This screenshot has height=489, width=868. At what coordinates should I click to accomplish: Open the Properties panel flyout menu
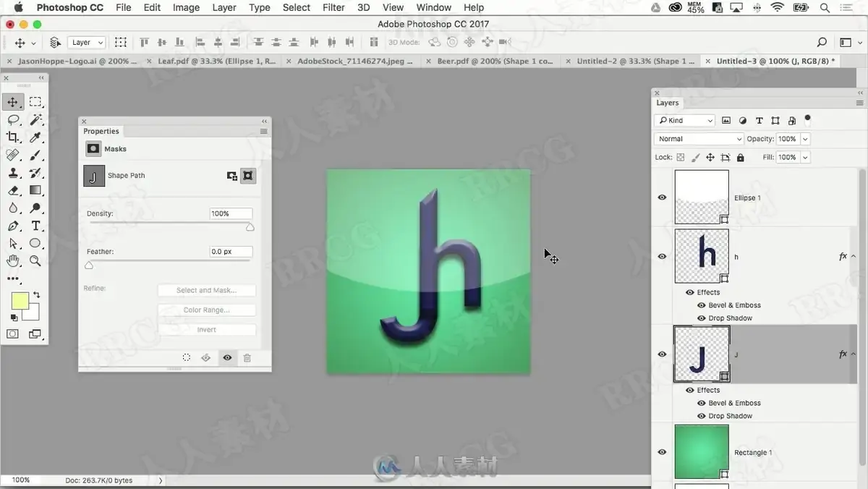264,131
